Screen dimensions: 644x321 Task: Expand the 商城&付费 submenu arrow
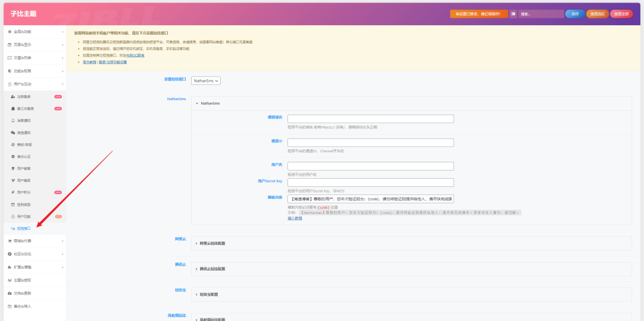coord(63,241)
